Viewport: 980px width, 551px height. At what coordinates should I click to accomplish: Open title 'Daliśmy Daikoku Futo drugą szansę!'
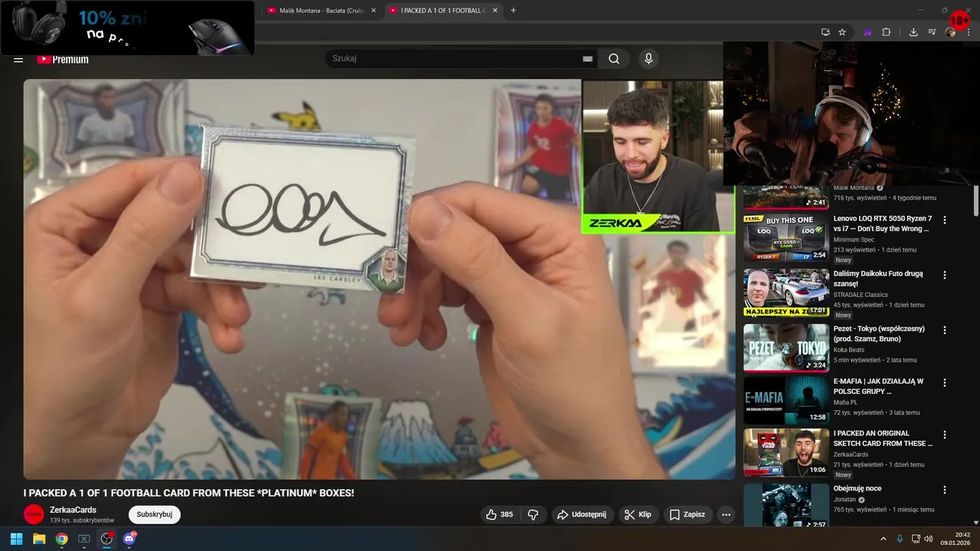pos(878,279)
